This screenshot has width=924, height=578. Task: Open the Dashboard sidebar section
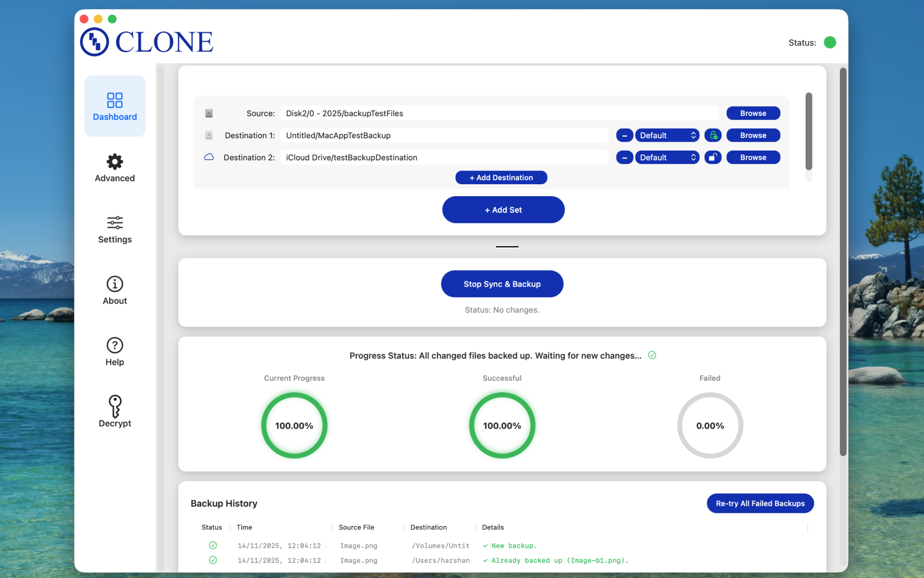click(x=115, y=106)
